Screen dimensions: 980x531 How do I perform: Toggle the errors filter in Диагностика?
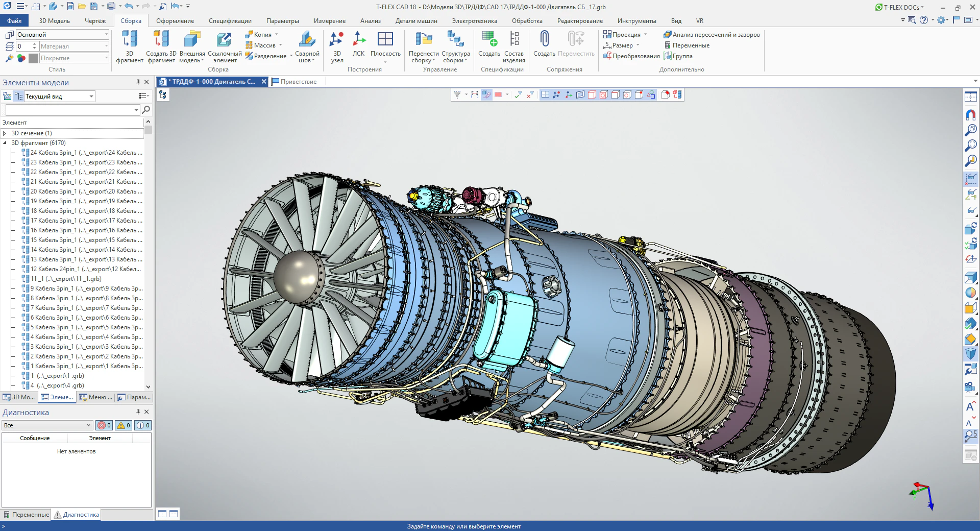pos(104,425)
